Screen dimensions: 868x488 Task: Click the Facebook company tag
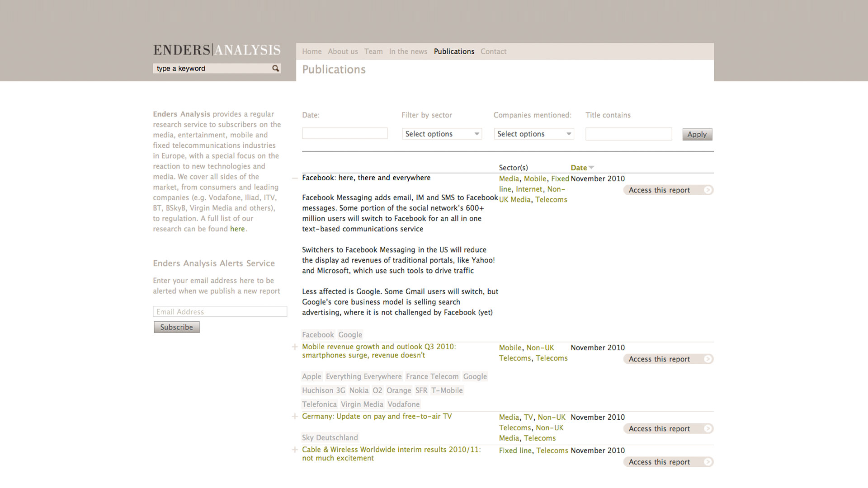point(318,335)
